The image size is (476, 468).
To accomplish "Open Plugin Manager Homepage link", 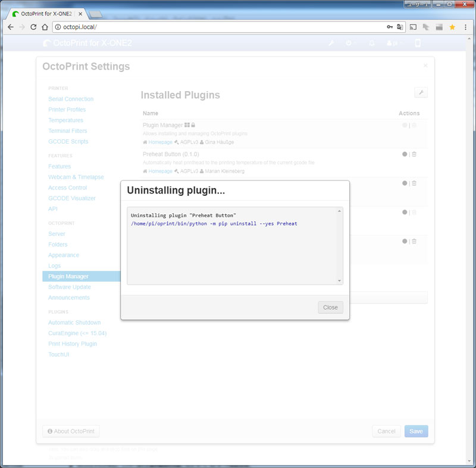I will point(160,142).
